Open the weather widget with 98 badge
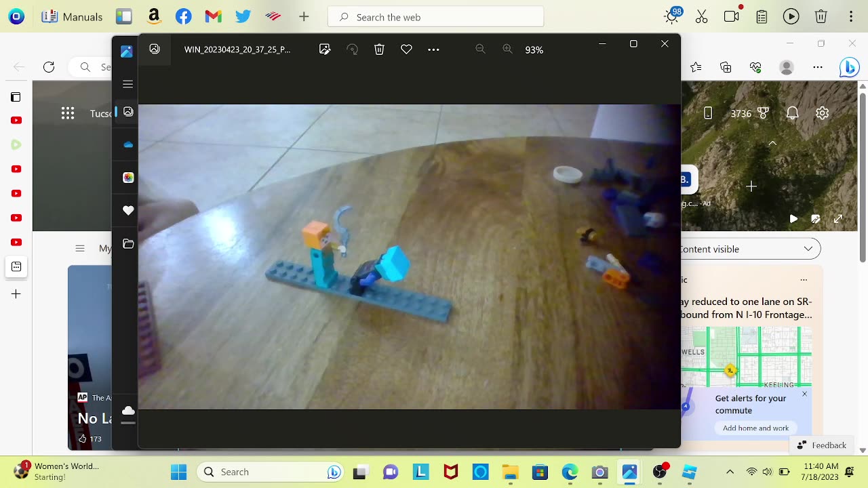Image resolution: width=868 pixels, height=488 pixels. click(x=672, y=16)
